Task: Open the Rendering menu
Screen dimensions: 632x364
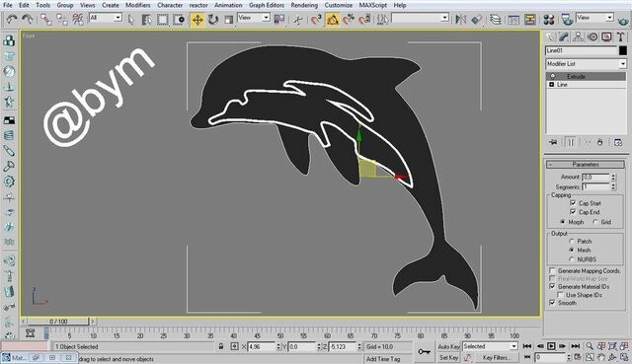Action: (x=304, y=5)
